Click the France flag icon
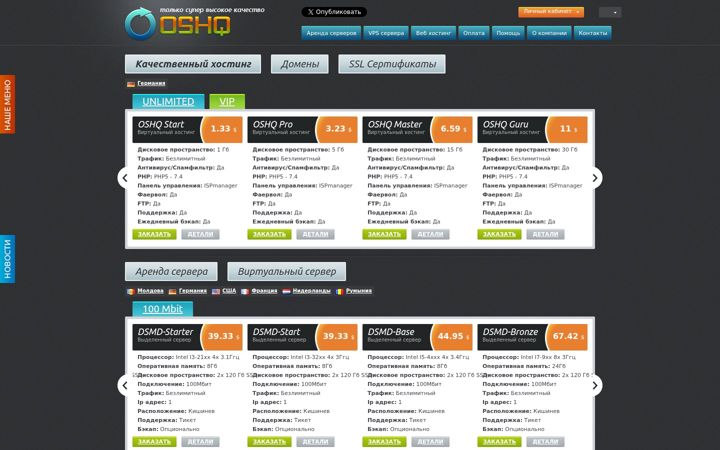This screenshot has width=720, height=450. [245, 292]
